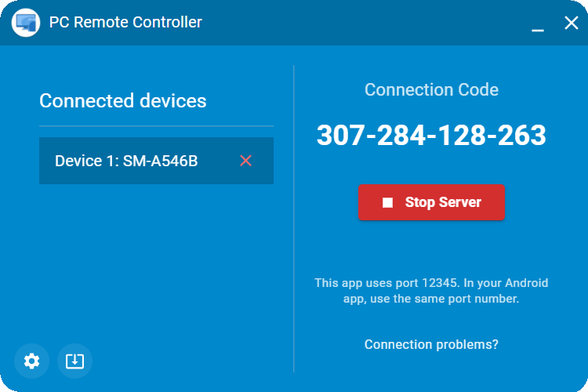Click the port 12345 information text
The width and height of the screenshot is (588, 392).
pos(431,291)
